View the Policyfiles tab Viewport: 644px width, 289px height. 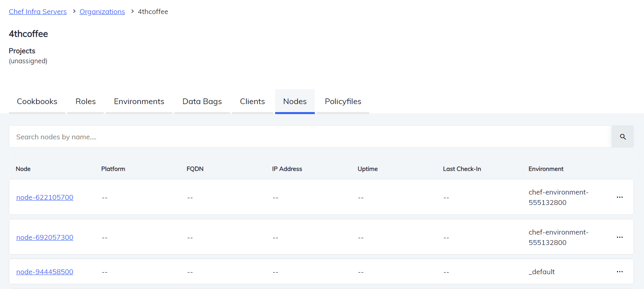[343, 102]
